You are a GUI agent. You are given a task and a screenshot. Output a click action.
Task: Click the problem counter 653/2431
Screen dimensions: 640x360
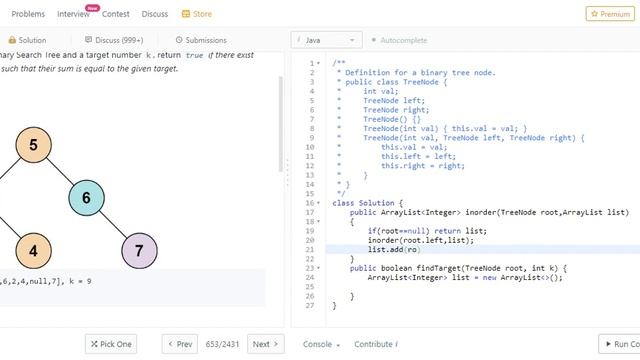tap(222, 344)
